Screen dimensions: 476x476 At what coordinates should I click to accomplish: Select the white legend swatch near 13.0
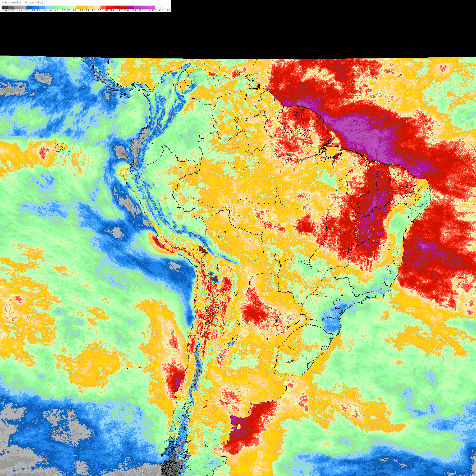click(166, 7)
